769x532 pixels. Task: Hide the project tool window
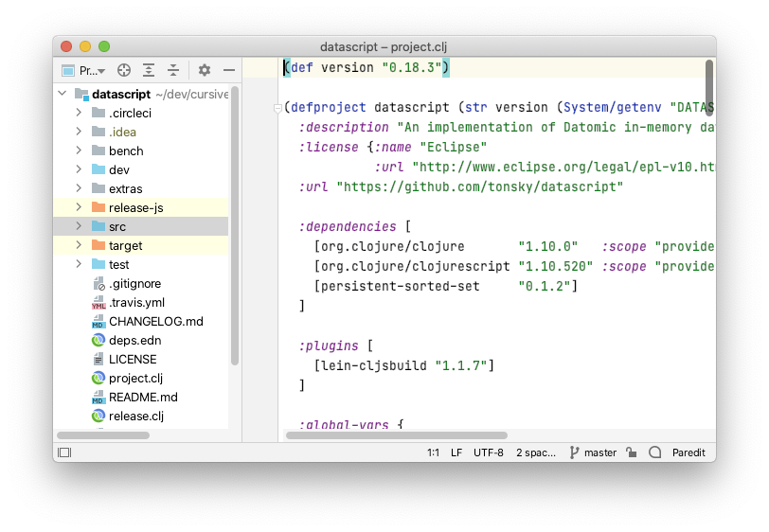point(229,71)
